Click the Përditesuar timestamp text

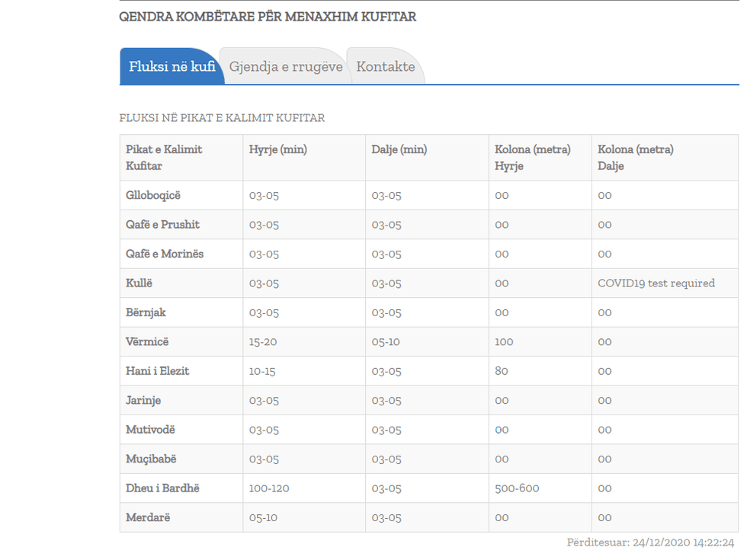[650, 542]
